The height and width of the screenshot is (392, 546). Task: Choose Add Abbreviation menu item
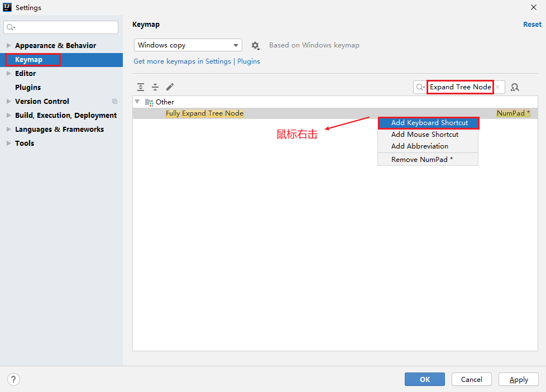click(x=428, y=146)
